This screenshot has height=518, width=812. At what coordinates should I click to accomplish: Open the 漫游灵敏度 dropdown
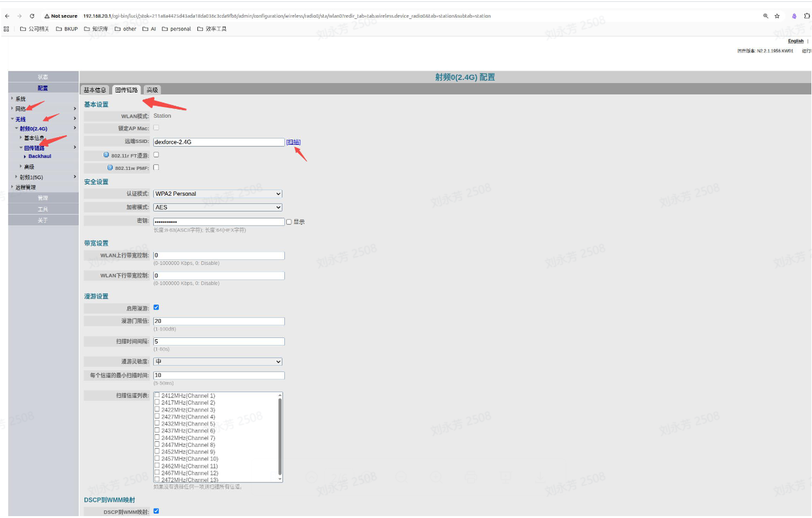coord(218,361)
